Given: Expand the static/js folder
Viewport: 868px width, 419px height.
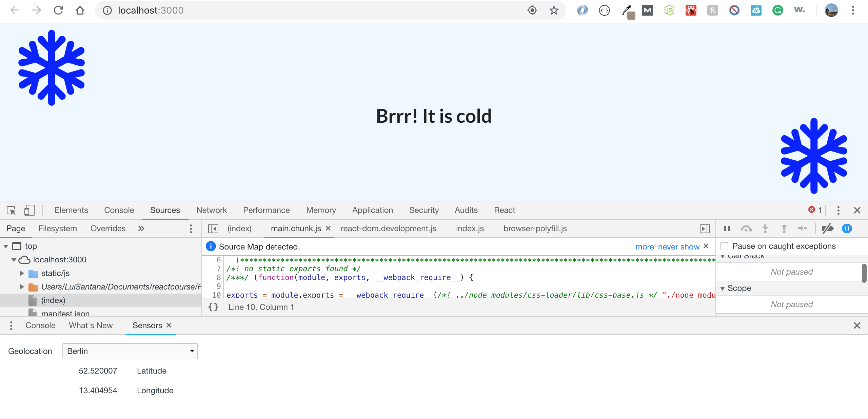Looking at the screenshot, I should (x=22, y=273).
